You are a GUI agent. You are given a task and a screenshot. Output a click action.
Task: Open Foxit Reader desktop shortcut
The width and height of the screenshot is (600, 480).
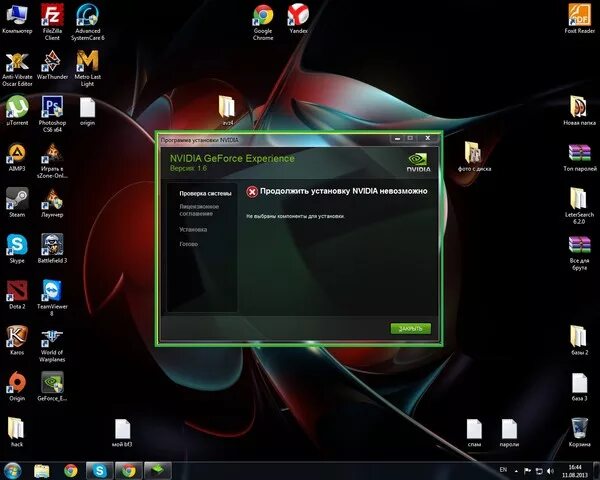pos(579,19)
